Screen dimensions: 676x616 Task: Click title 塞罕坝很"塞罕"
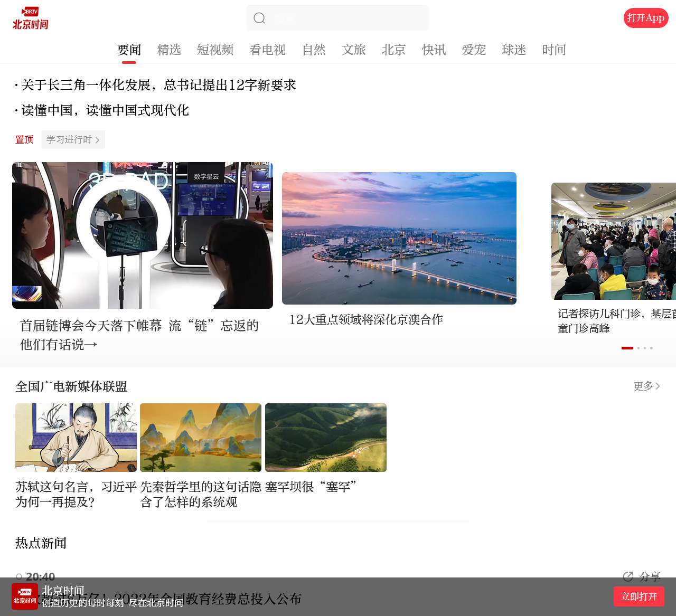click(x=311, y=487)
